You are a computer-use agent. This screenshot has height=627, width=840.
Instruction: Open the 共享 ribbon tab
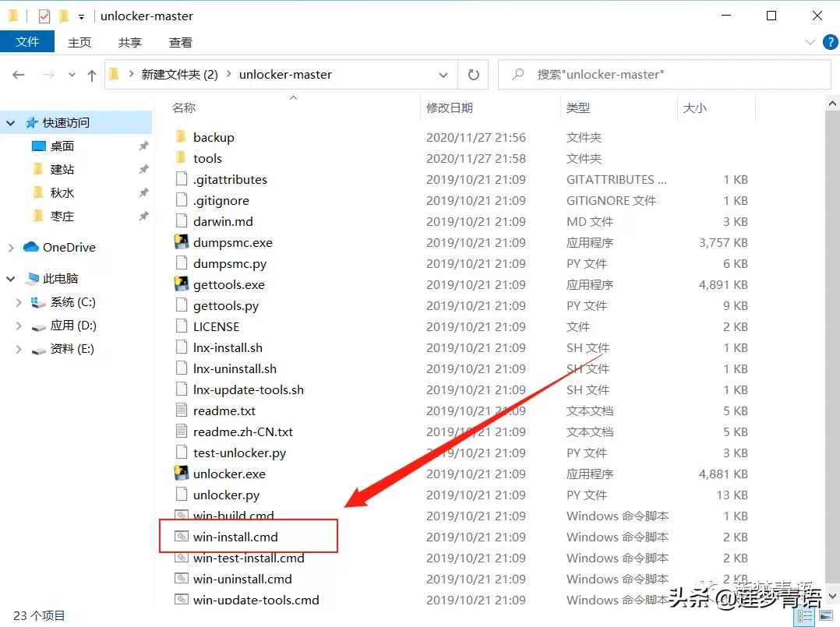(x=129, y=42)
